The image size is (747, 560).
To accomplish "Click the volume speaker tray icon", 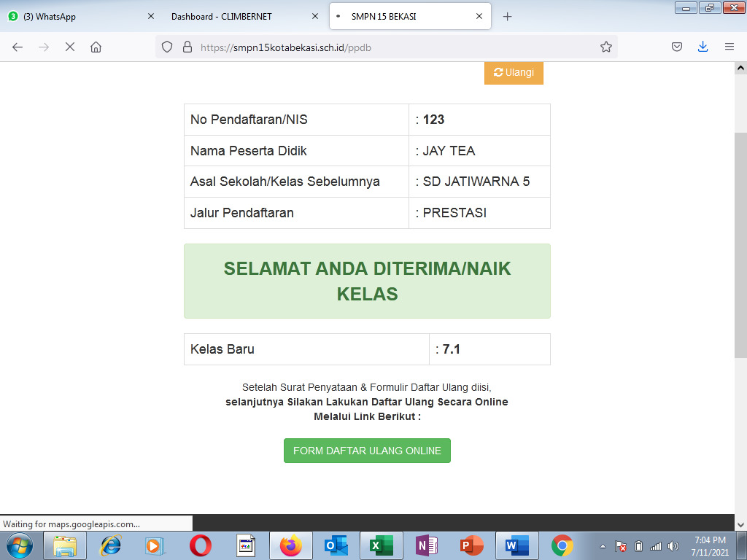I will pyautogui.click(x=673, y=546).
